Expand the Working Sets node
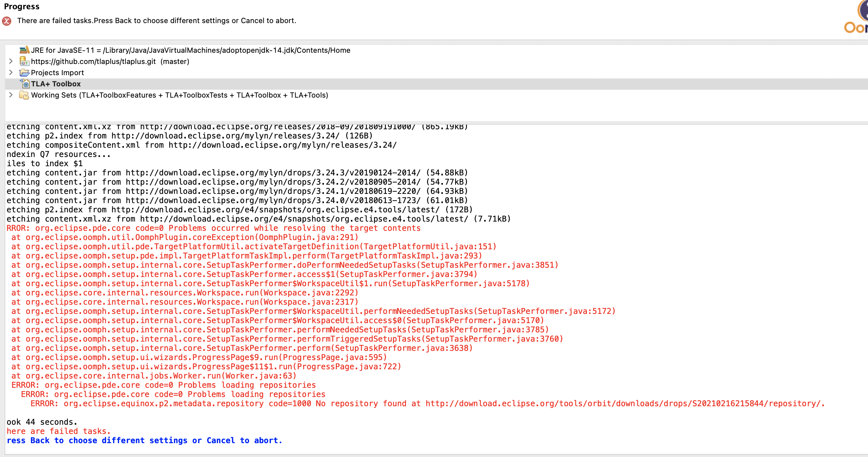868x457 pixels. pyautogui.click(x=11, y=95)
